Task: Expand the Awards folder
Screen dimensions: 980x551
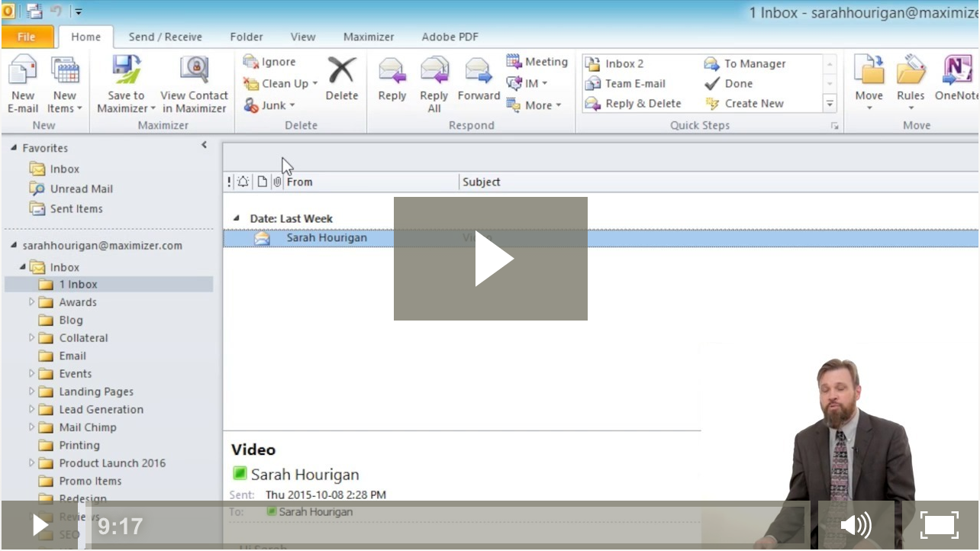Action: pyautogui.click(x=31, y=302)
